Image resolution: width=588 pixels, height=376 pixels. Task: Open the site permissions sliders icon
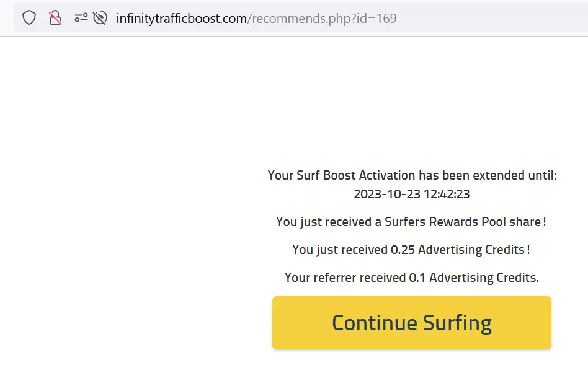click(x=81, y=18)
